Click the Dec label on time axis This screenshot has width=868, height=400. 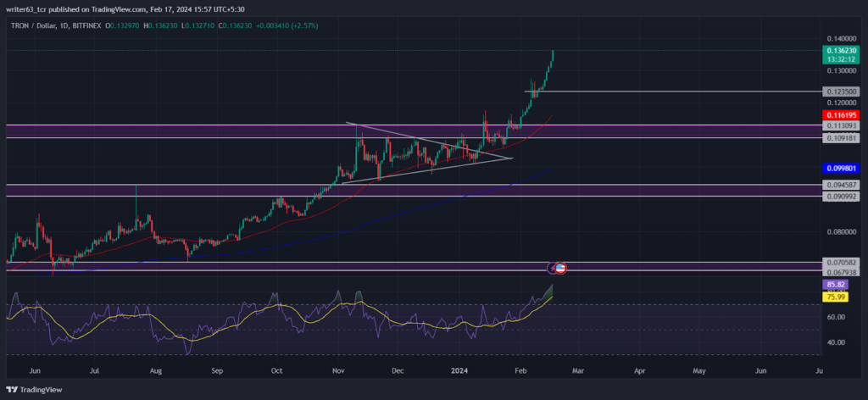tap(397, 370)
